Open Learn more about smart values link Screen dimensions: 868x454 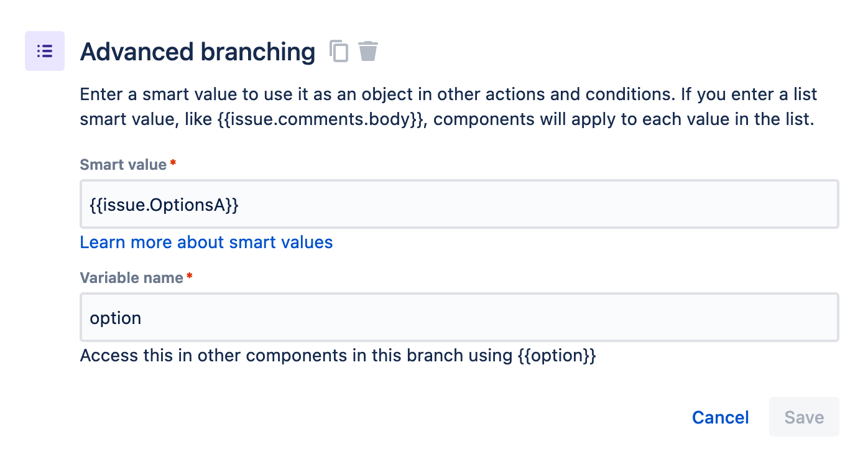[x=206, y=242]
